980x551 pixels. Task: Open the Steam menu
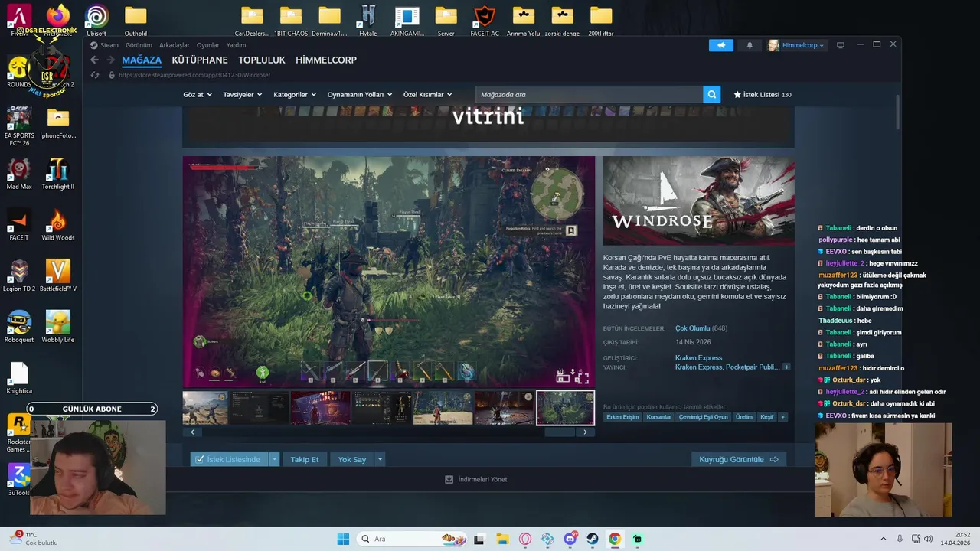coord(105,45)
